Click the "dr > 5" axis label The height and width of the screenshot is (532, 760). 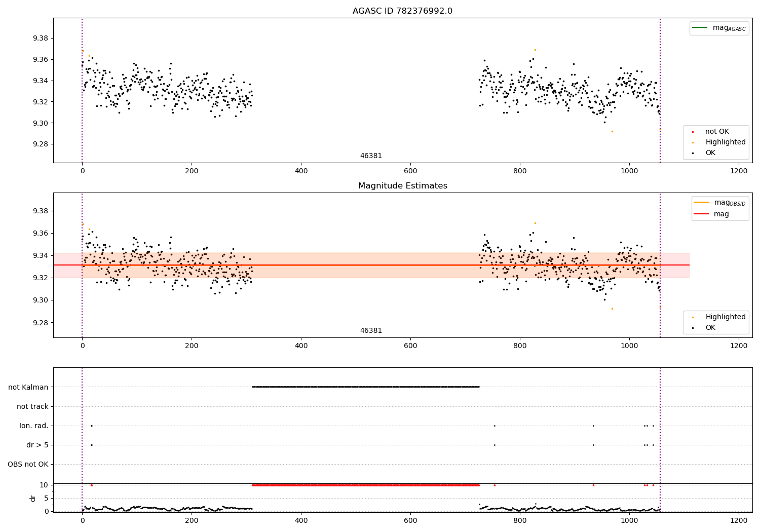coord(37,445)
